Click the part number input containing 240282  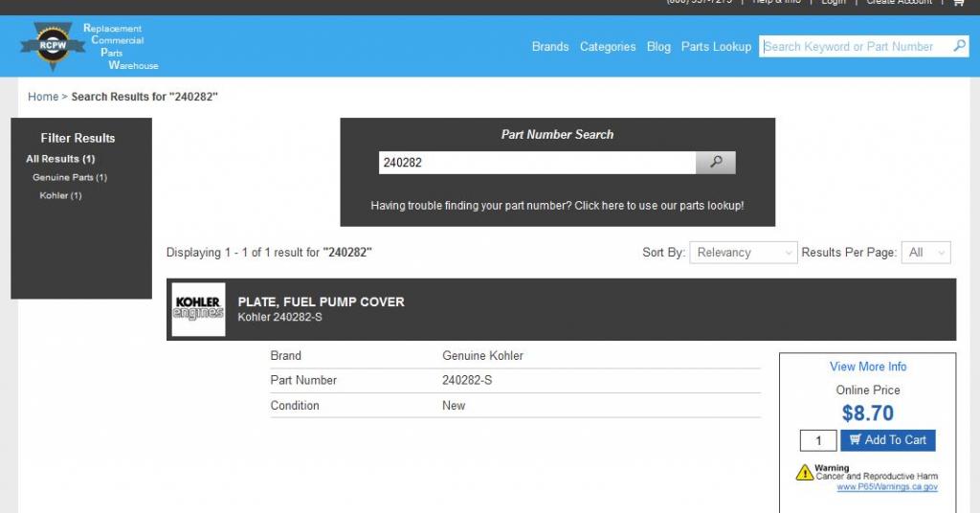click(537, 163)
